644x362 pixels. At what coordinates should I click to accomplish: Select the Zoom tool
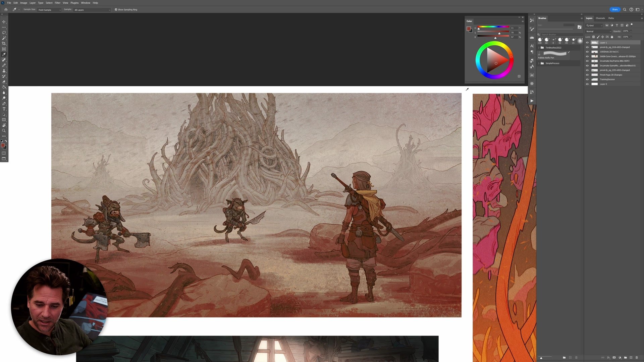pyautogui.click(x=4, y=131)
